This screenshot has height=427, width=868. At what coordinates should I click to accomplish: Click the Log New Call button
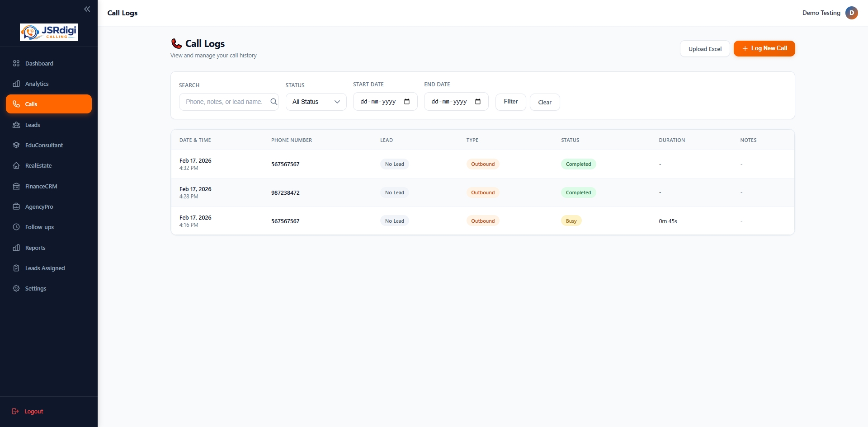pyautogui.click(x=764, y=48)
